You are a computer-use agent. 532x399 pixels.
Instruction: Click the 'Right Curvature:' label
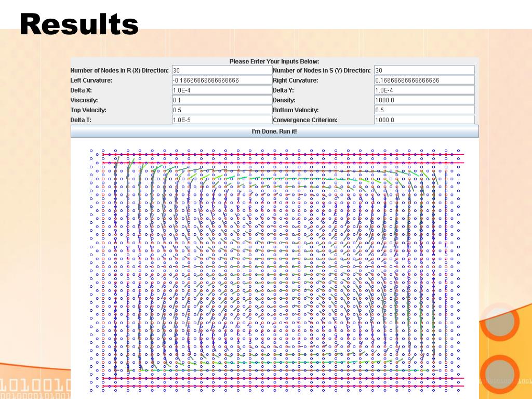(x=296, y=81)
